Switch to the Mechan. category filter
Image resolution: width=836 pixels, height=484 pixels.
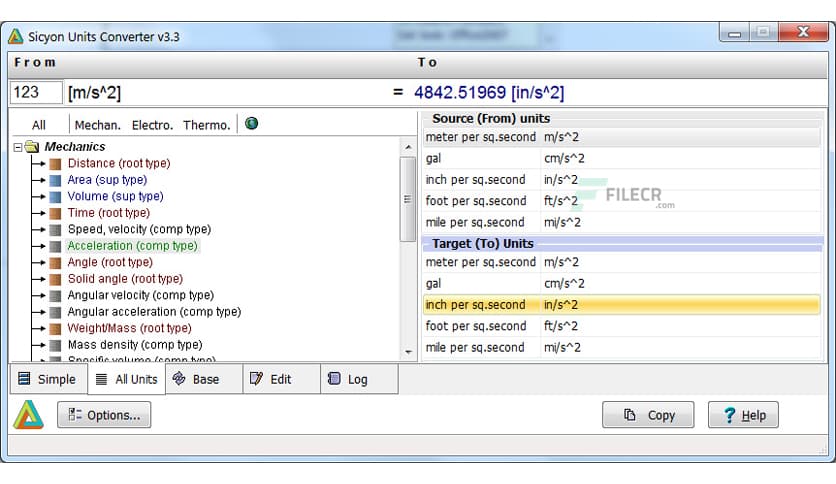98,125
